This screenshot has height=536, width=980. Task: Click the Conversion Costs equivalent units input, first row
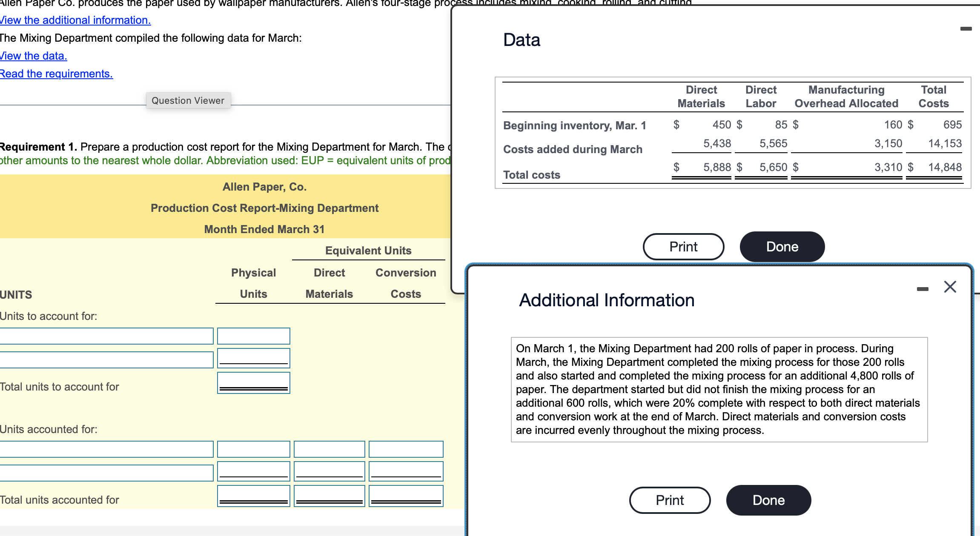tap(405, 449)
